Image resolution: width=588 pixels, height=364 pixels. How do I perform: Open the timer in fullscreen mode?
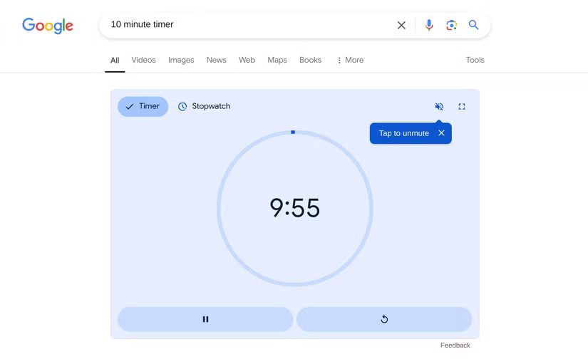tap(462, 106)
